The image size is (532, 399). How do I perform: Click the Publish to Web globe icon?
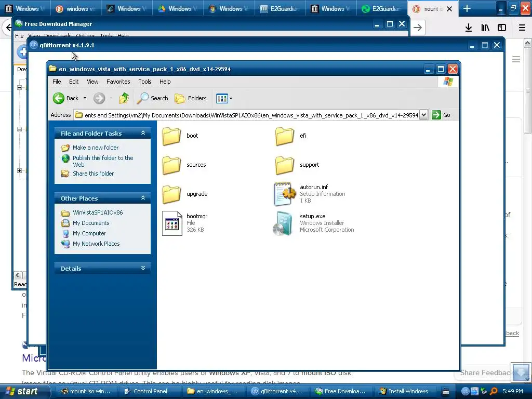(x=65, y=158)
